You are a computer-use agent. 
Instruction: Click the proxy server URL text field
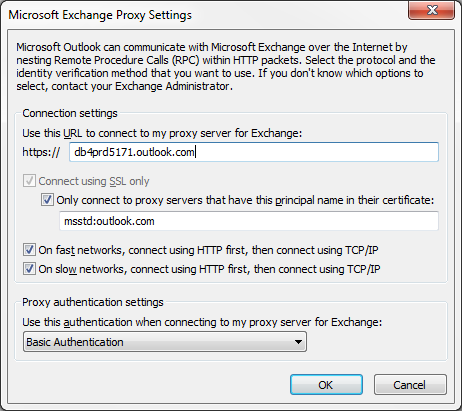[x=254, y=152]
